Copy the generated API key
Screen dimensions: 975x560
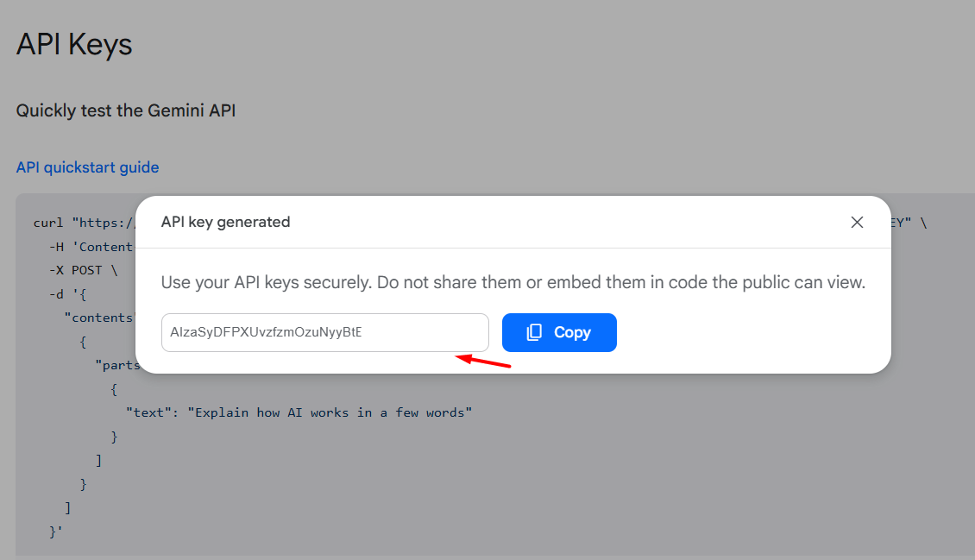tap(559, 332)
